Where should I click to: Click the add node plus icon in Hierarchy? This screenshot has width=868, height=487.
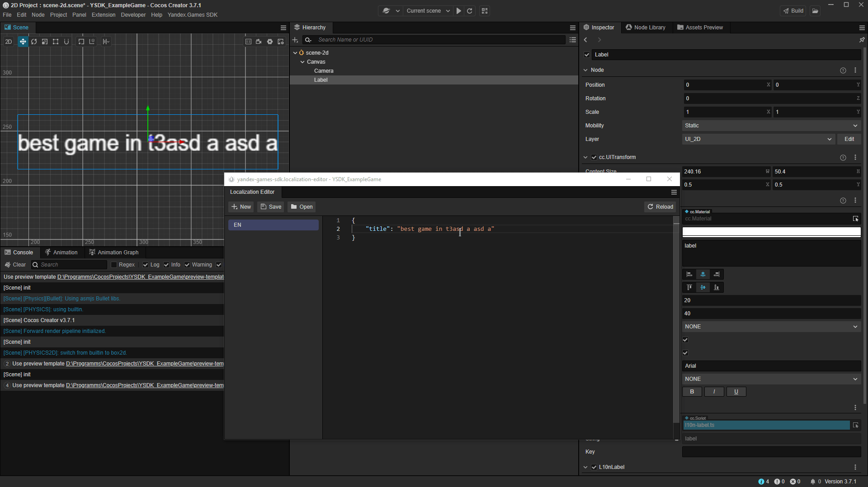pos(295,40)
